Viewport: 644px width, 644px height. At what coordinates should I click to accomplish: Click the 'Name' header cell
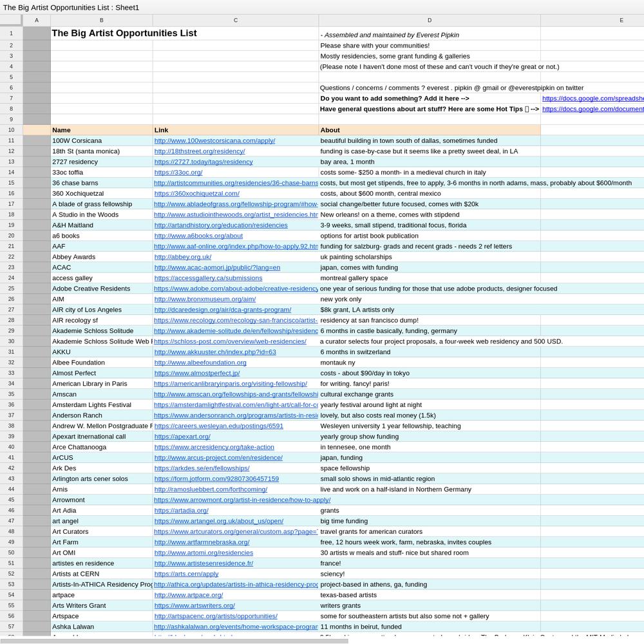point(102,130)
